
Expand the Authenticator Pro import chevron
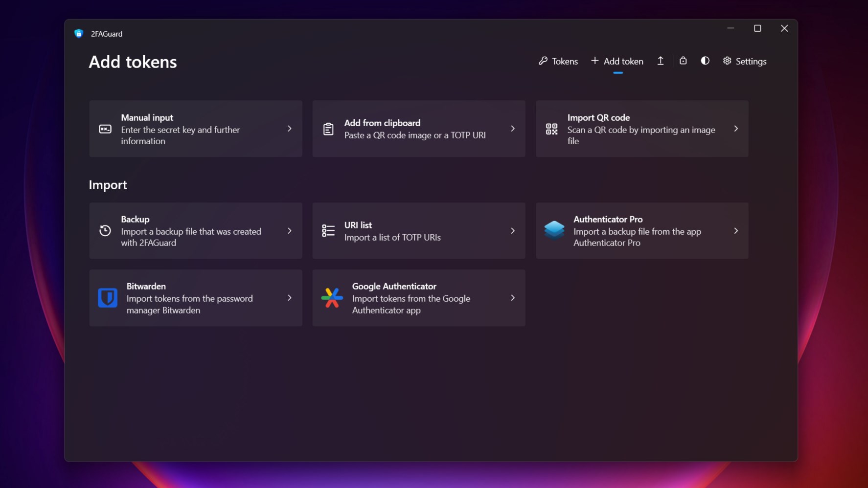[736, 230]
